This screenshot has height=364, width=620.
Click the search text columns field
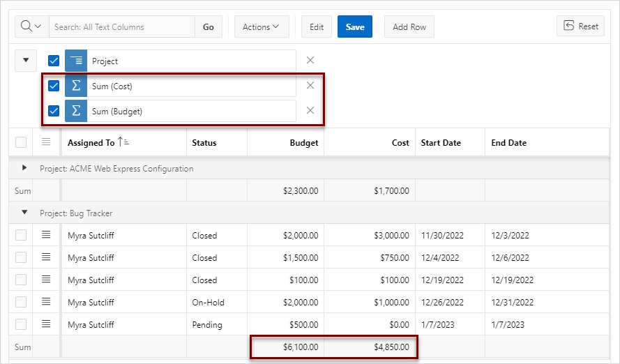click(x=122, y=26)
